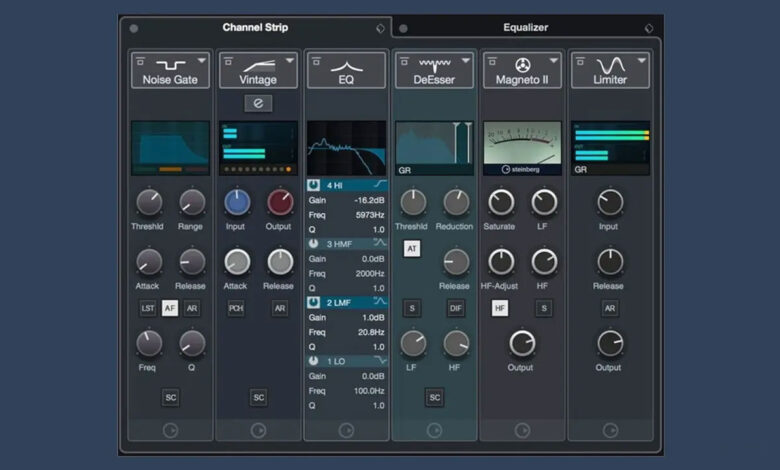Click Vintage PCH punch button
This screenshot has width=780, height=470.
236,308
